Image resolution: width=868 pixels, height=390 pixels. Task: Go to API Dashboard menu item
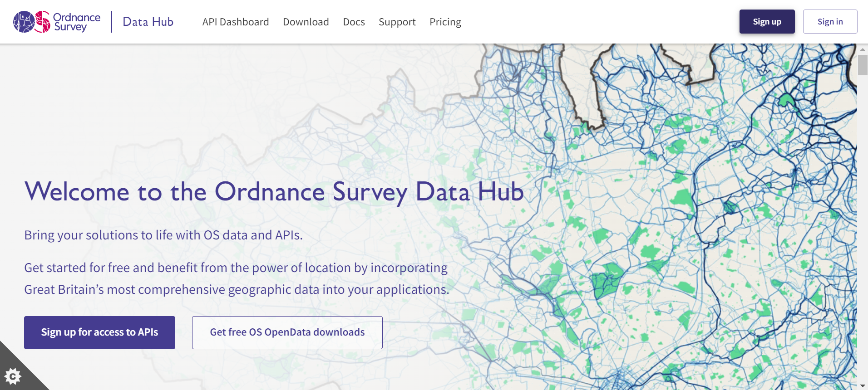tap(236, 22)
